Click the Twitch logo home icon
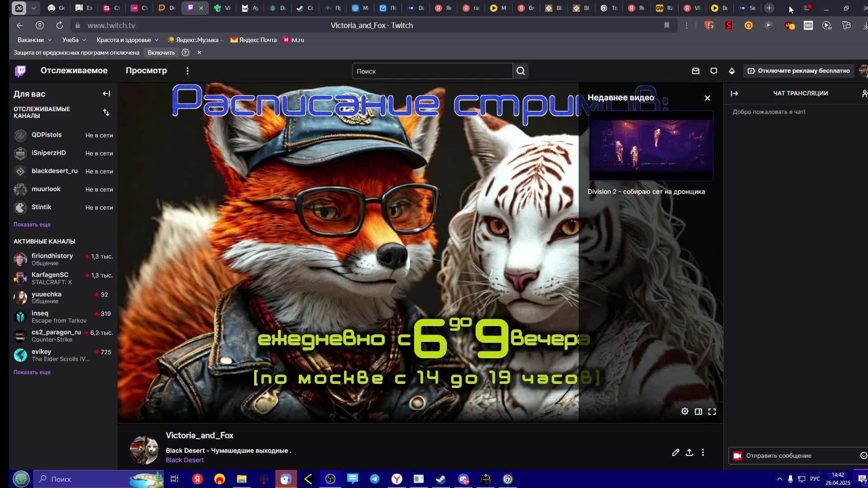This screenshot has height=488, width=868. point(20,71)
